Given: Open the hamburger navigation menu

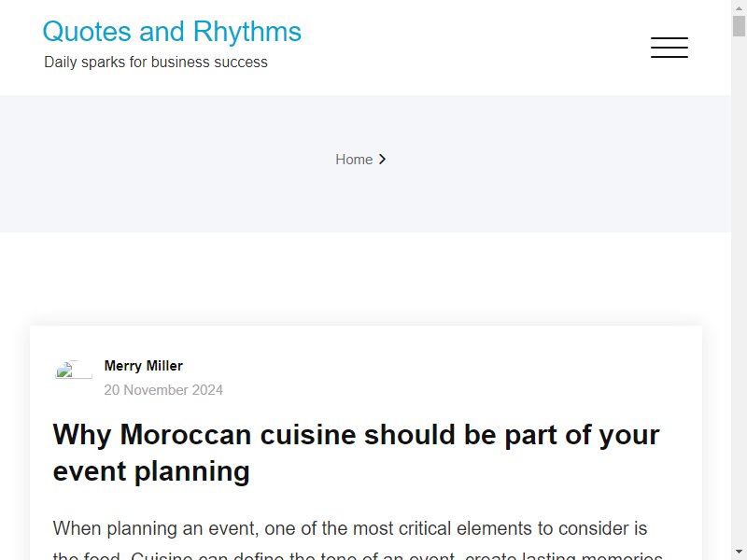Looking at the screenshot, I should point(669,48).
